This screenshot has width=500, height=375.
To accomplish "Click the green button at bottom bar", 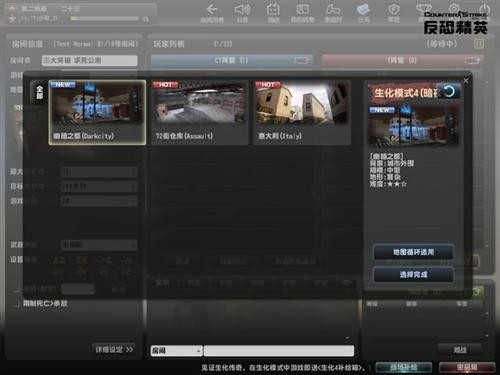I will click(x=404, y=367).
